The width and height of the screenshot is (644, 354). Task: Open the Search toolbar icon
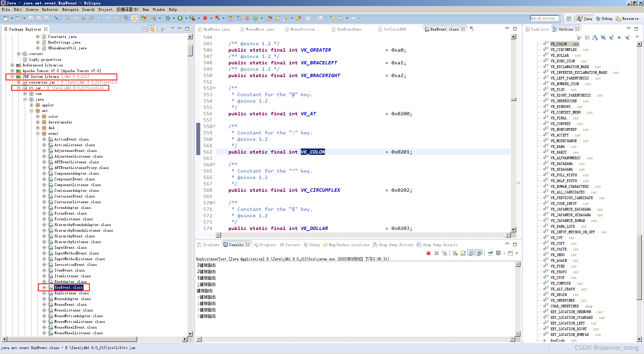coord(286,18)
